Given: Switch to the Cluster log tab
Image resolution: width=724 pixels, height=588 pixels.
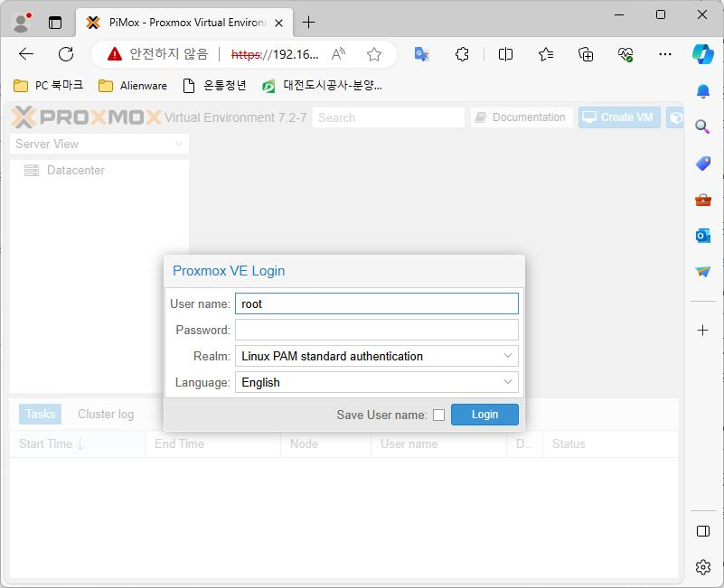Looking at the screenshot, I should point(106,414).
